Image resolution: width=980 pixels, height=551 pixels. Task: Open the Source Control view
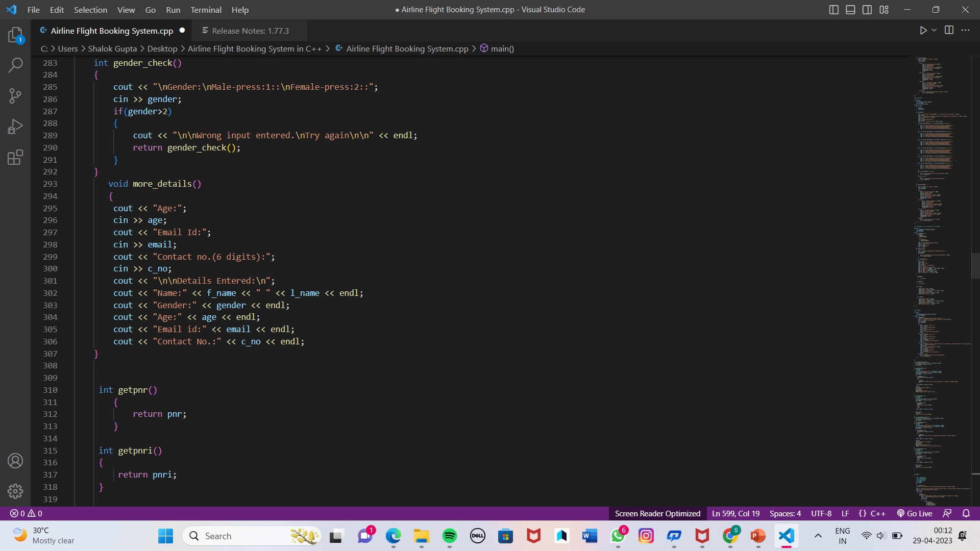pyautogui.click(x=15, y=95)
